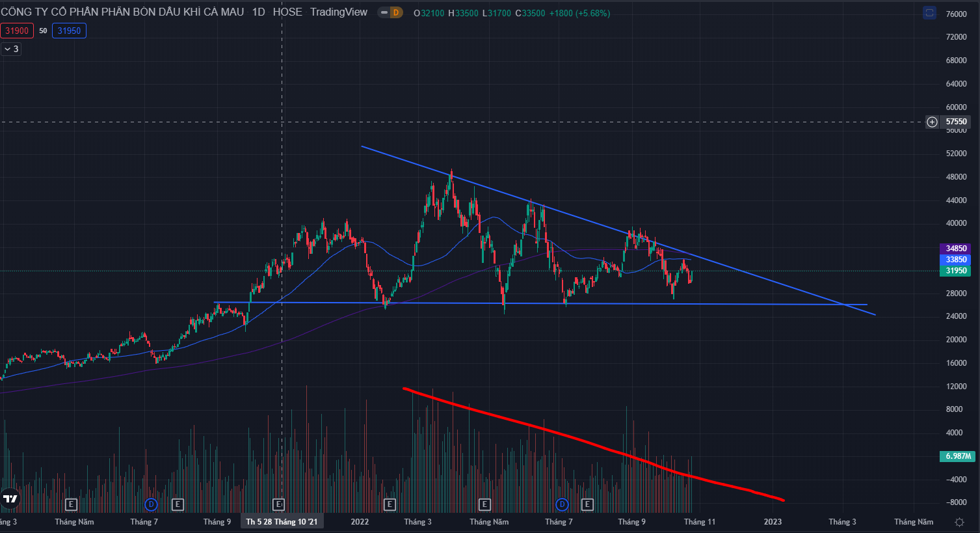
Task: Click the 76000 price scale value
Action: 956,14
